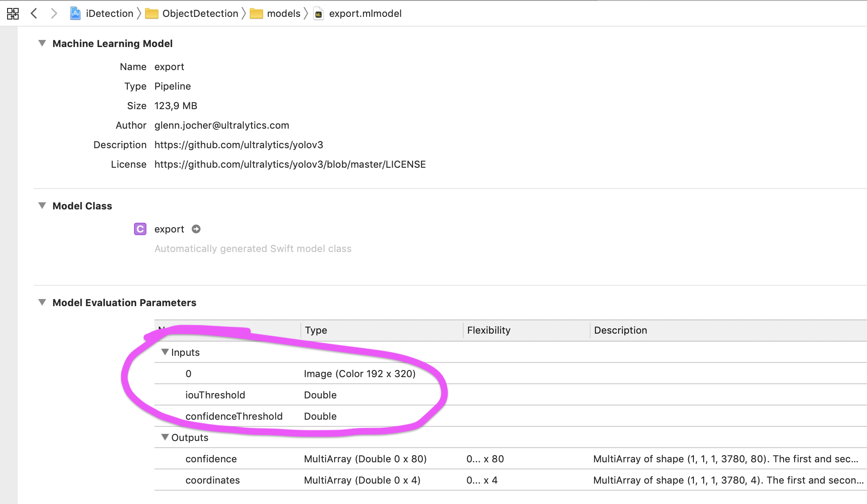Open the yolov3 Description GitHub link
Screen dimensions: 867x504
[239, 145]
